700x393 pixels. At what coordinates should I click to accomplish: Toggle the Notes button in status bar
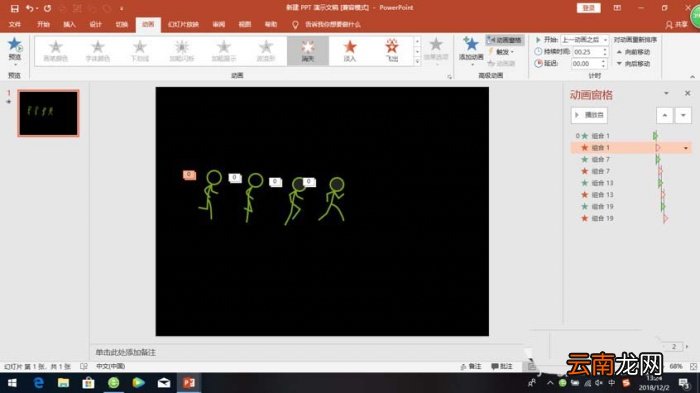point(471,366)
